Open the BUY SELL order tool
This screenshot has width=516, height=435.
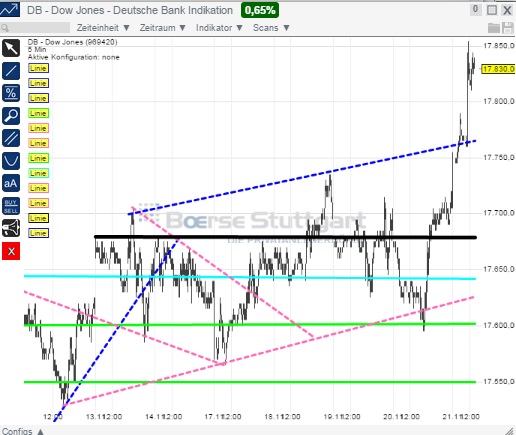click(11, 206)
